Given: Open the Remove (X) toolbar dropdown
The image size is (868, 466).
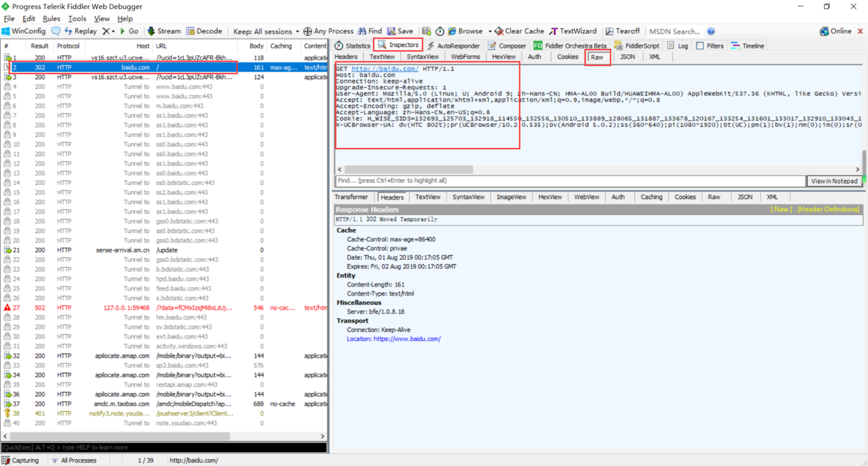Looking at the screenshot, I should (108, 32).
